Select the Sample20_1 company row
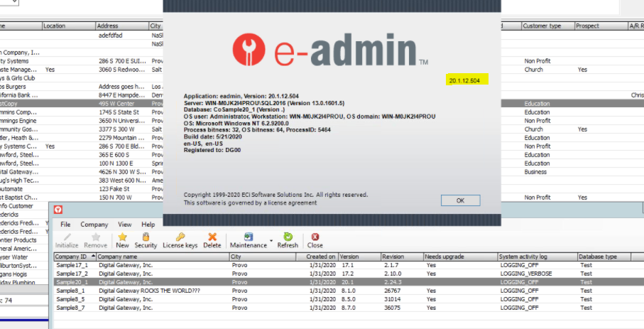The image size is (644, 329). click(x=349, y=282)
